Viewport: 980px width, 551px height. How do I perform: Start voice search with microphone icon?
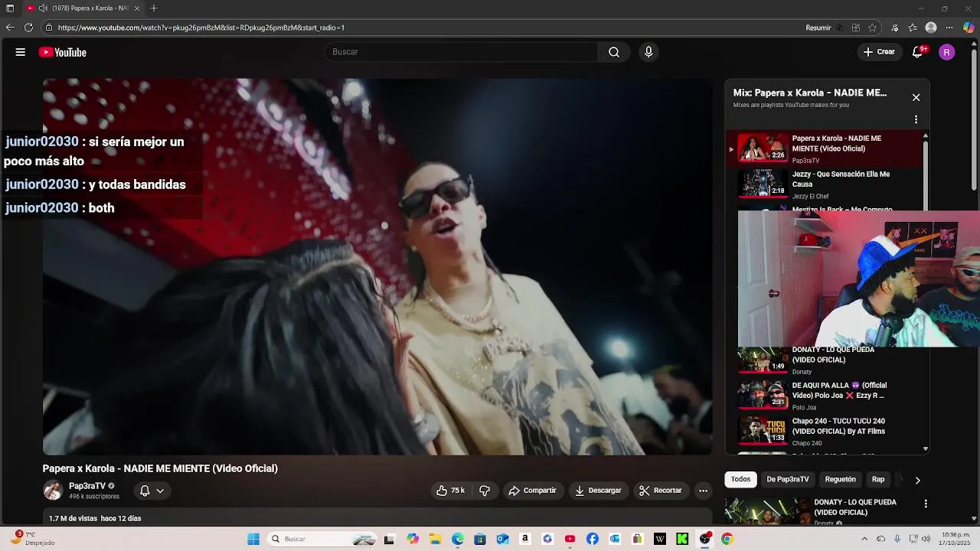coord(648,52)
